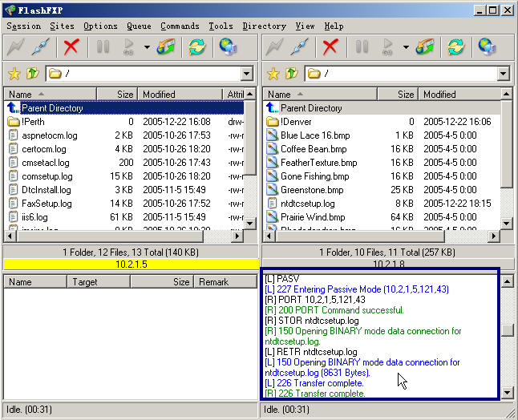Screen dimensions: 518x420
Task: Select comsetup.log file
Action: click(x=124, y=176)
